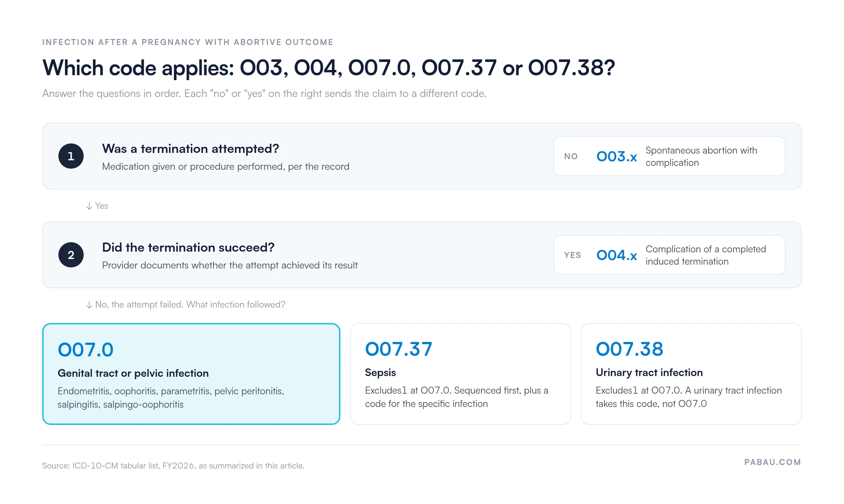Click 'Complication of a completed induced termination' text

tap(706, 255)
